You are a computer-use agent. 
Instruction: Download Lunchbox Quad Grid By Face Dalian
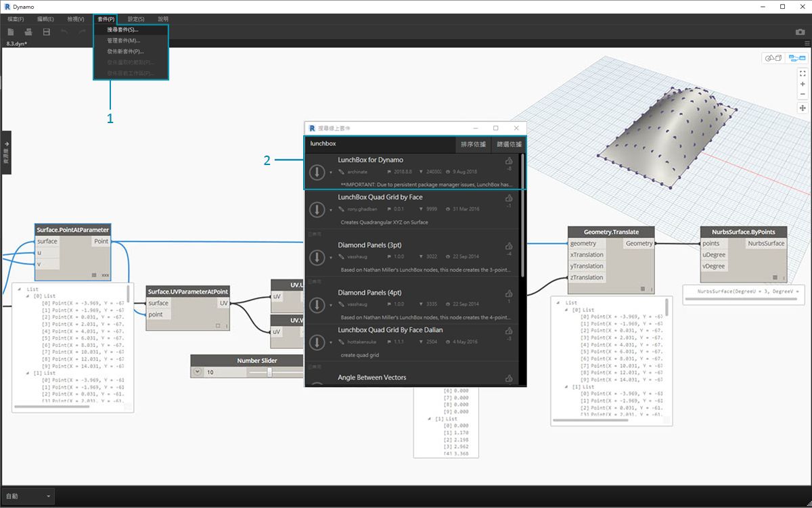[x=317, y=342]
